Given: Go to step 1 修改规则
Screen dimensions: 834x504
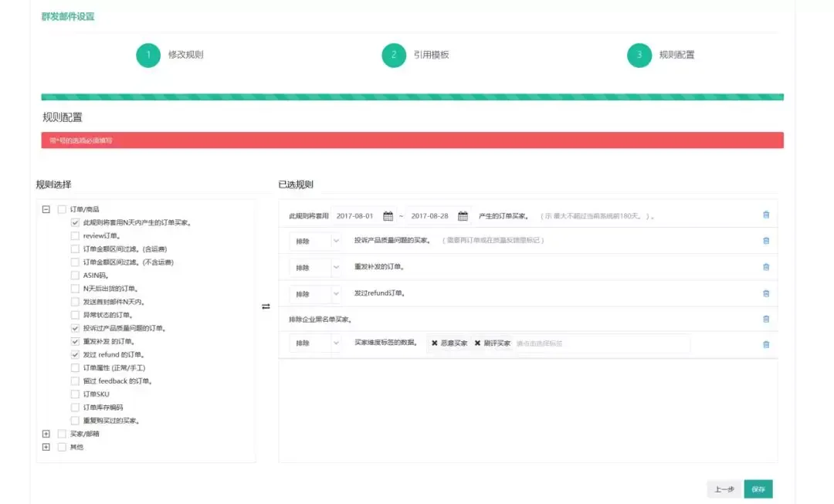Looking at the screenshot, I should pos(148,55).
